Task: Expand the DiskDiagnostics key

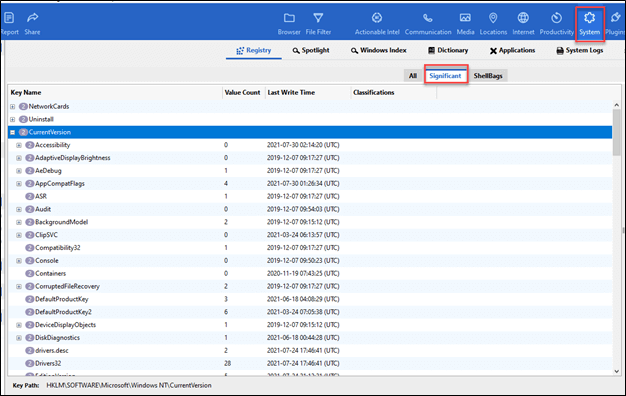Action: point(19,338)
